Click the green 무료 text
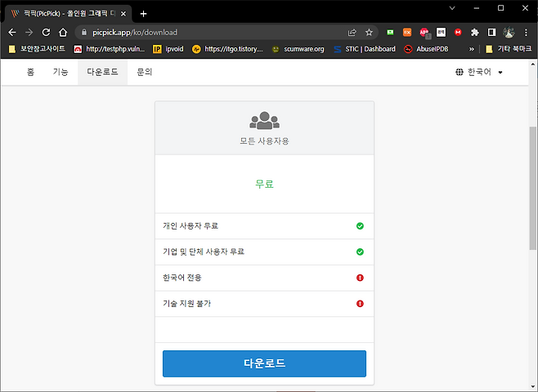 pyautogui.click(x=264, y=184)
